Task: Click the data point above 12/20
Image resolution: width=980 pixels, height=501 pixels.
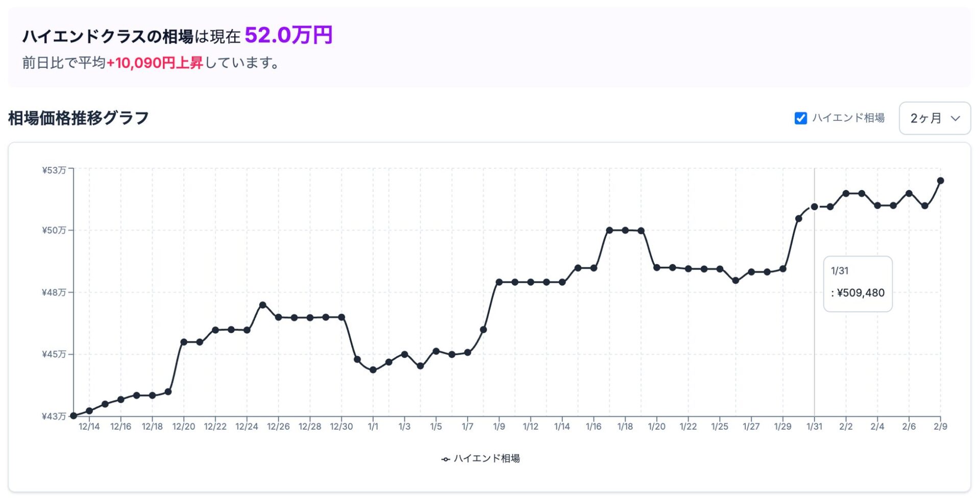Action: pos(184,342)
